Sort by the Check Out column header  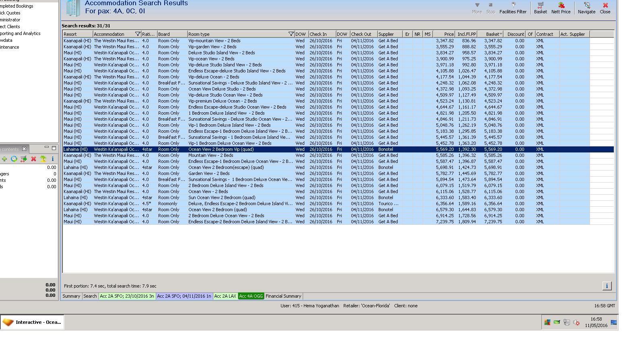point(363,34)
